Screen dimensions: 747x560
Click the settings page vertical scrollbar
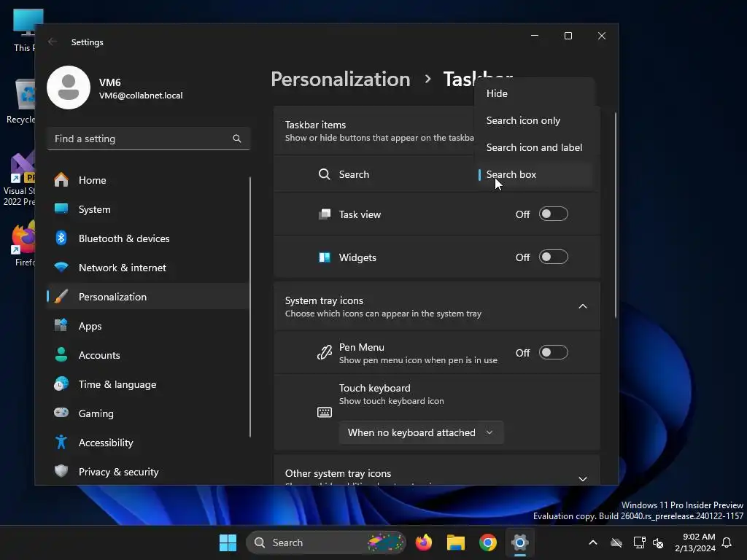[616, 215]
